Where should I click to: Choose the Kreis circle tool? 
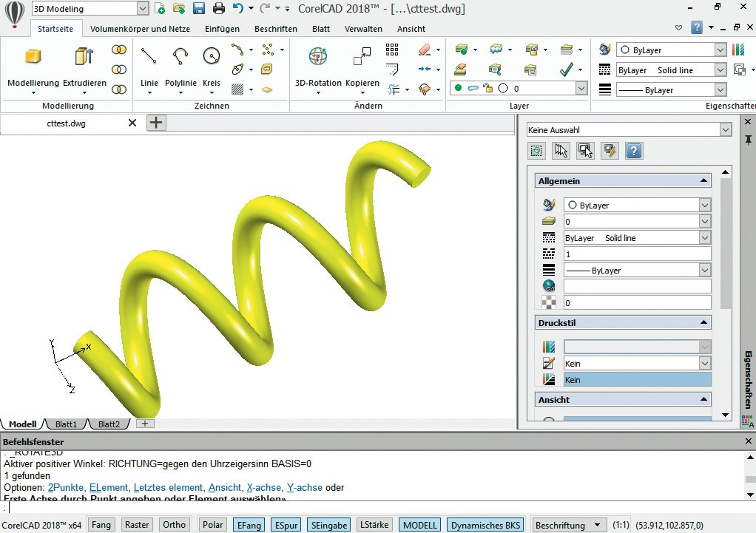click(212, 57)
